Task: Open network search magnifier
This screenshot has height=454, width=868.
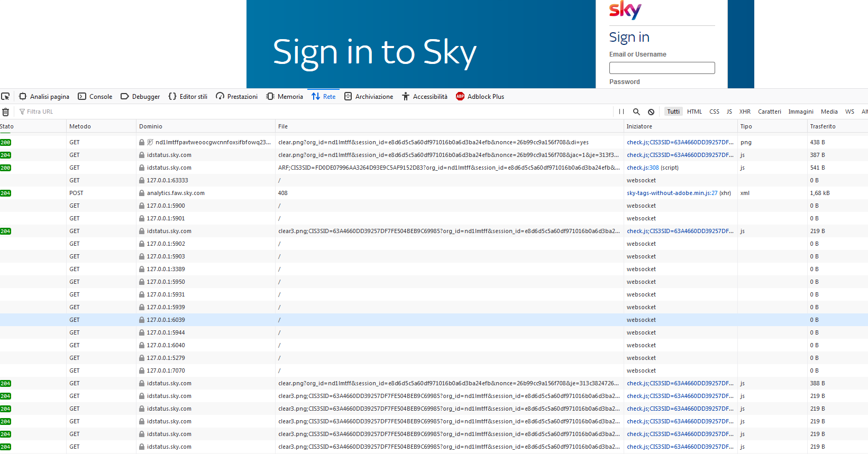Action: pos(636,112)
